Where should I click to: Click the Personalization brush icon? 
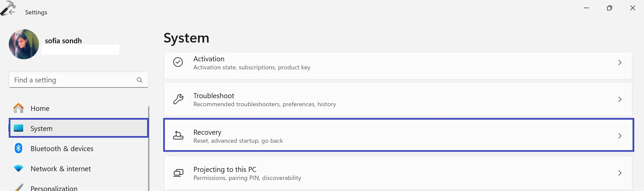(x=19, y=187)
